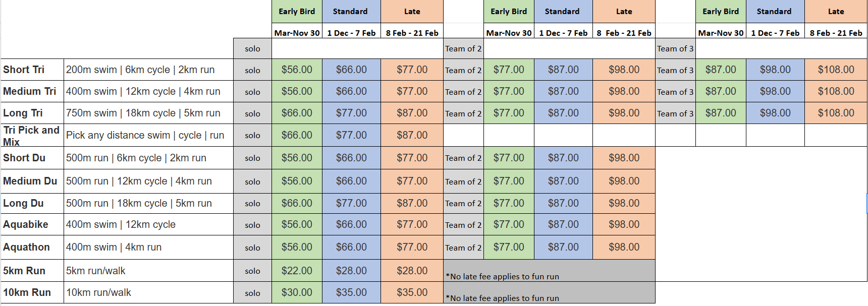Viewport: 868px width, 306px height.
Task: Click the Long Tri solo Early Bird $66.00 cell
Action: click(x=297, y=113)
